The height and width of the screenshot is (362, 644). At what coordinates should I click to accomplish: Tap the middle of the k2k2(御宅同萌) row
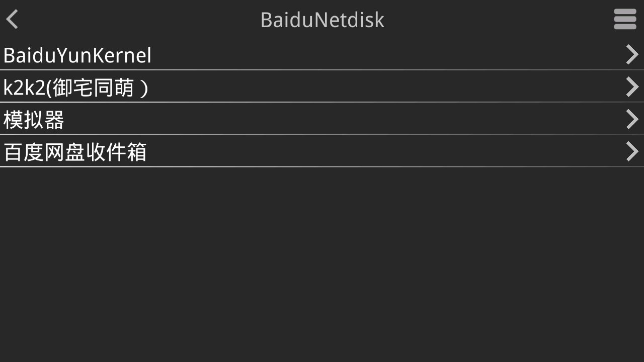[322, 87]
